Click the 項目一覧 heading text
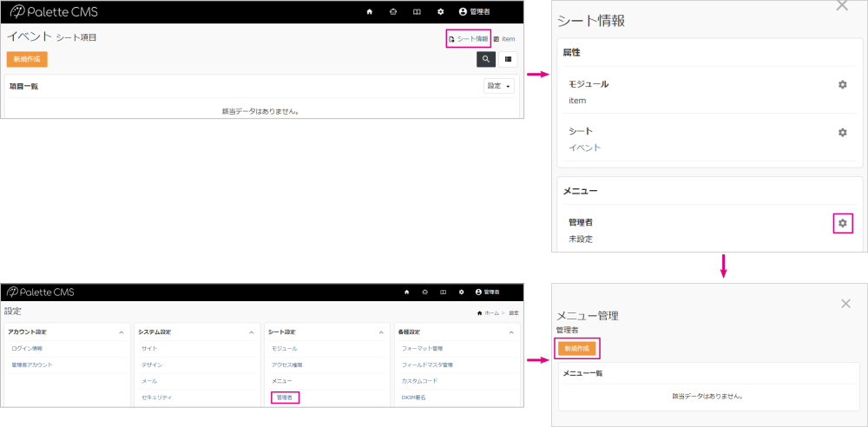 23,87
